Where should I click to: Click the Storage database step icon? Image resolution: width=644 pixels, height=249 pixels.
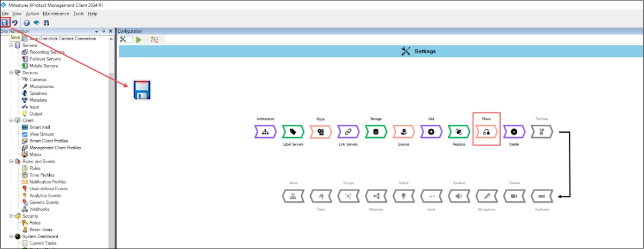coord(375,132)
